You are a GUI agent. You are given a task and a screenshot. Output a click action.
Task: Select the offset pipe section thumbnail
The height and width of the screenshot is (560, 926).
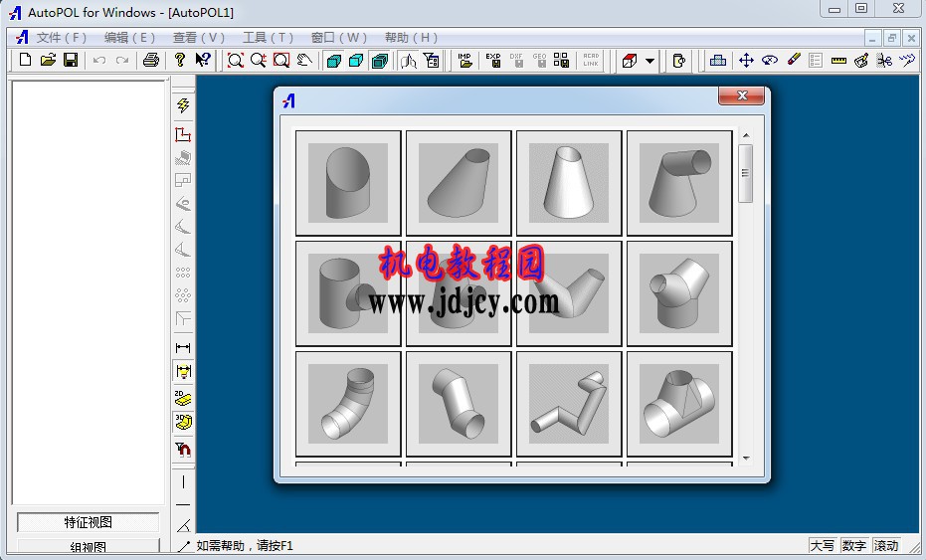click(x=459, y=404)
